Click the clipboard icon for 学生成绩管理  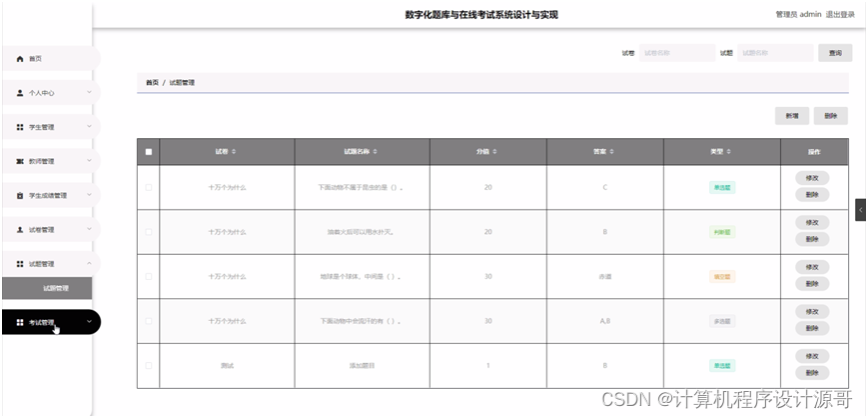(x=21, y=196)
